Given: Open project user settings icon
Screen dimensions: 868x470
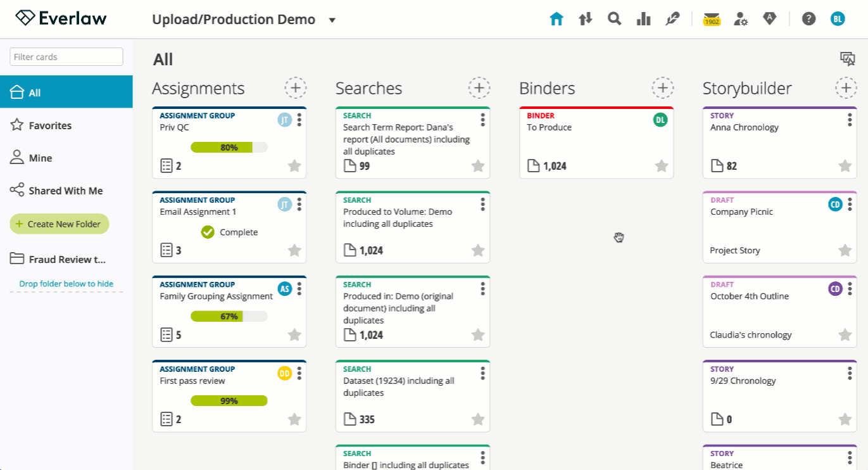Looking at the screenshot, I should pyautogui.click(x=741, y=19).
